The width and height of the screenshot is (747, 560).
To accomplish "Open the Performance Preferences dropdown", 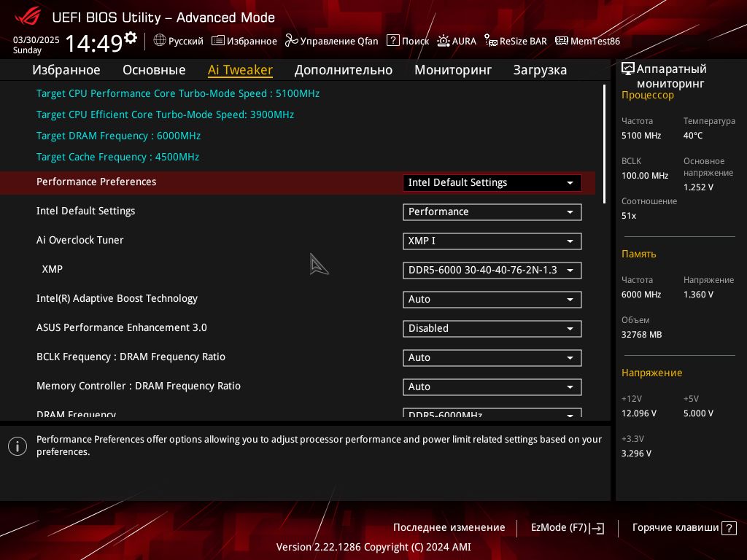I will point(492,183).
